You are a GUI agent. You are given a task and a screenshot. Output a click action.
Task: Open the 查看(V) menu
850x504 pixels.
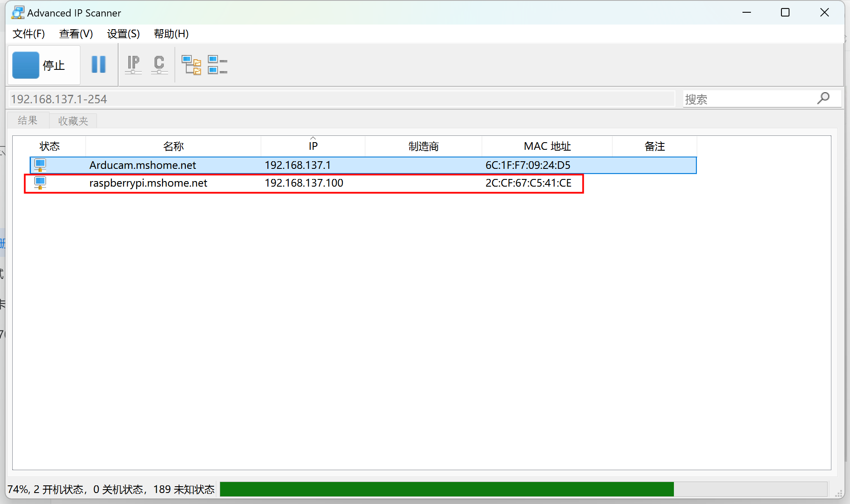pos(76,34)
